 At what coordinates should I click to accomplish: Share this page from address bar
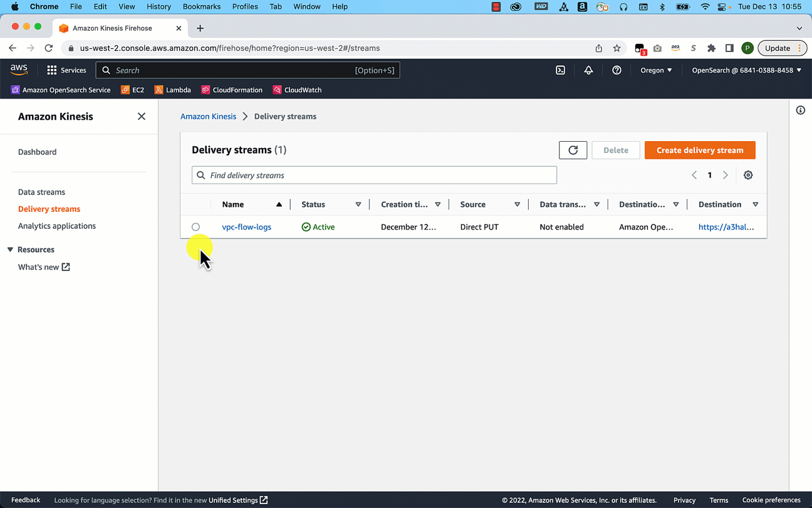coord(599,48)
